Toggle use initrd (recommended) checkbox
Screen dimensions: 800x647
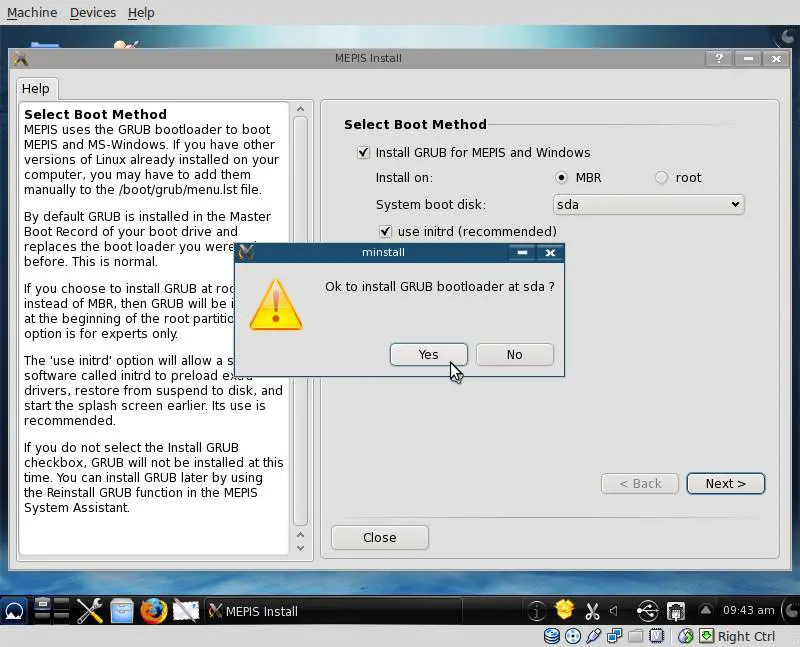click(x=385, y=232)
